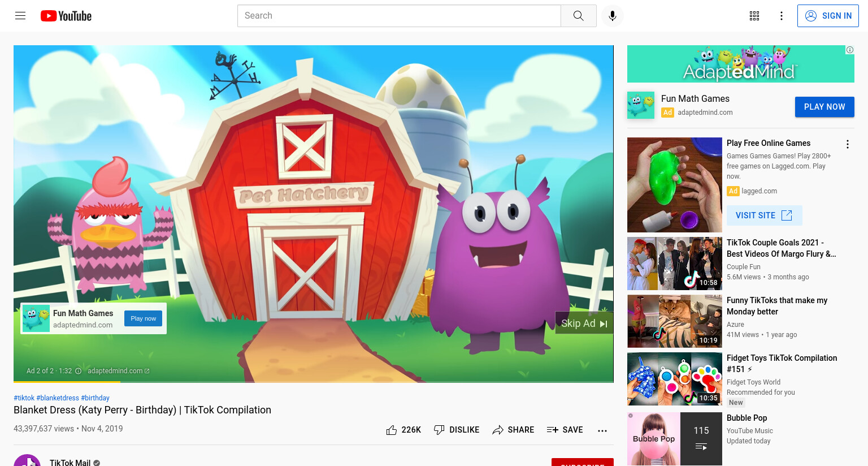The height and width of the screenshot is (466, 868).
Task: Open more actions ellipsis under video
Action: pos(602,430)
